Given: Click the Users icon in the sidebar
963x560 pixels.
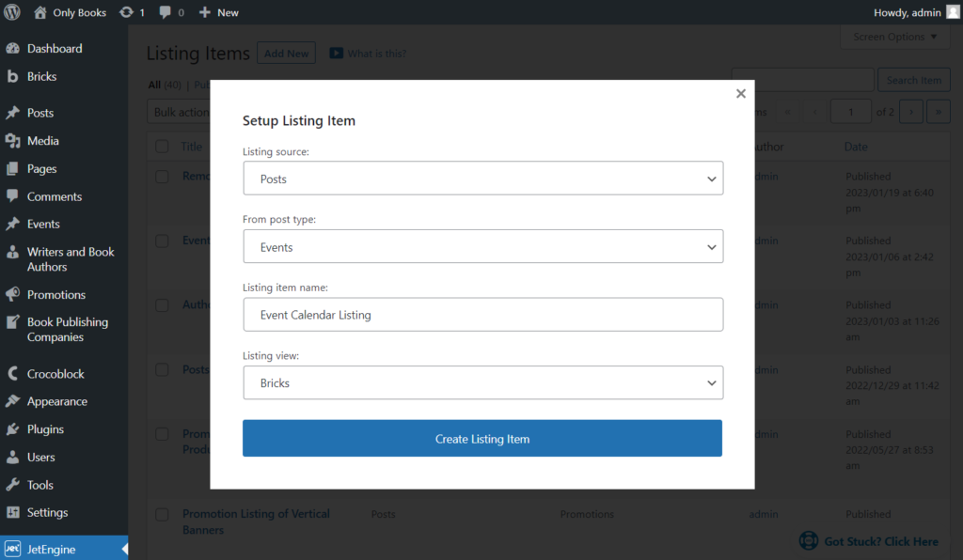Looking at the screenshot, I should pyautogui.click(x=12, y=457).
